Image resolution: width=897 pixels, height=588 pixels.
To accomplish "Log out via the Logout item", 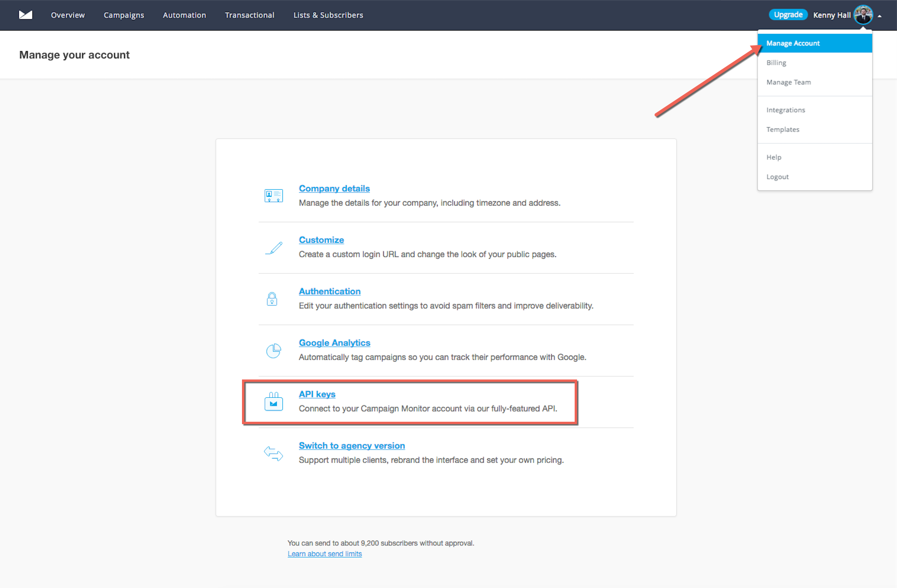I will pyautogui.click(x=778, y=177).
